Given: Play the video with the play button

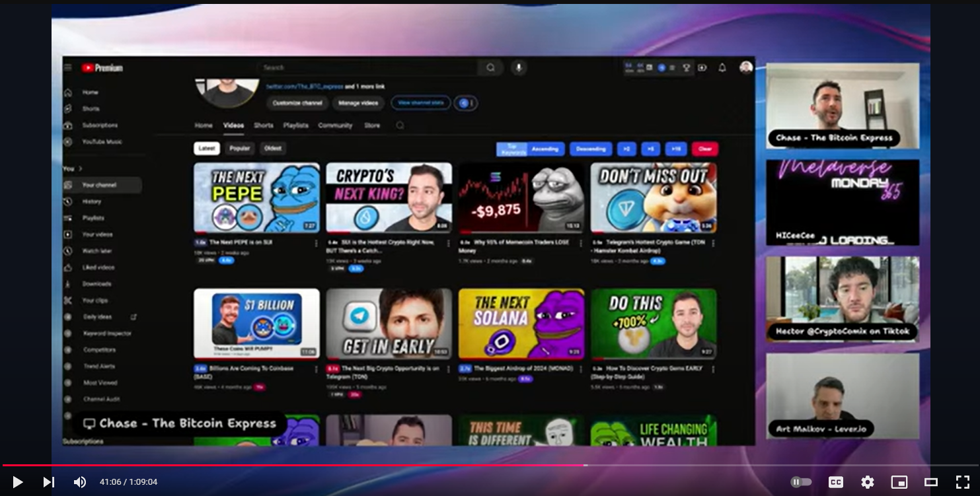Looking at the screenshot, I should (x=18, y=482).
